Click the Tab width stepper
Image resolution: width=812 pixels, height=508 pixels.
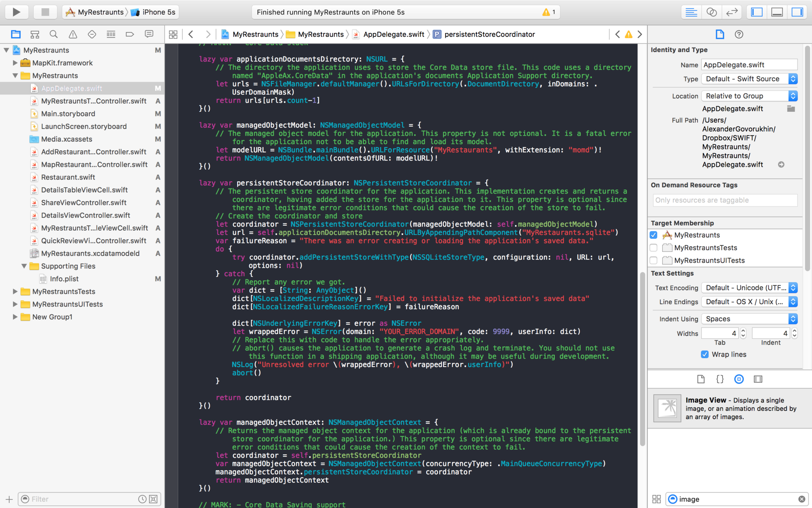(x=743, y=334)
